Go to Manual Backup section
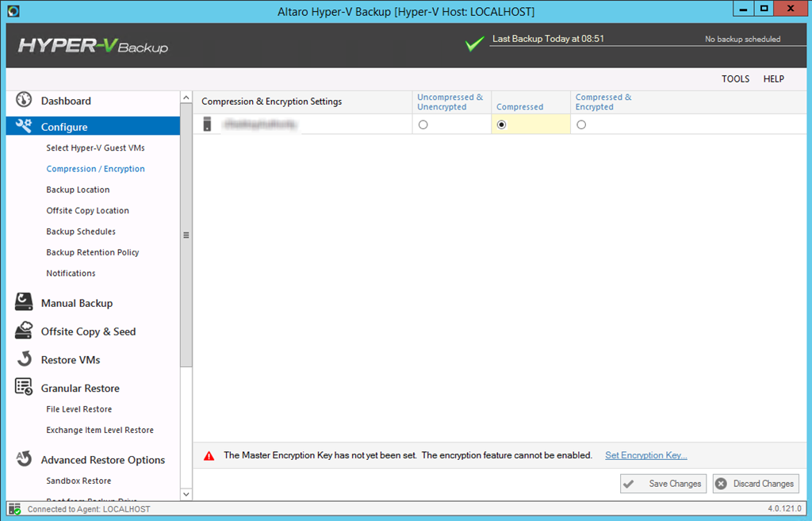This screenshot has width=812, height=521. [77, 303]
